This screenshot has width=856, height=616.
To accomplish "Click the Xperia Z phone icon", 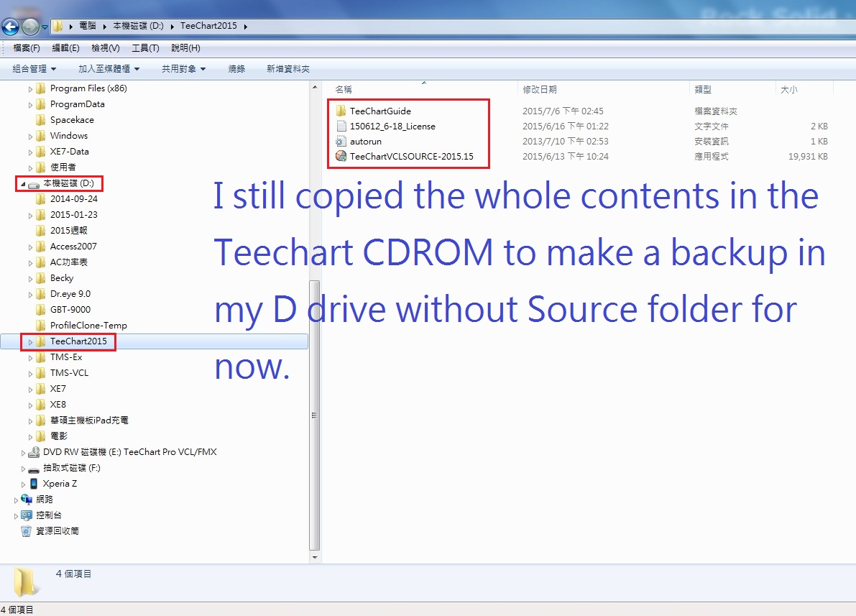I will point(34,484).
